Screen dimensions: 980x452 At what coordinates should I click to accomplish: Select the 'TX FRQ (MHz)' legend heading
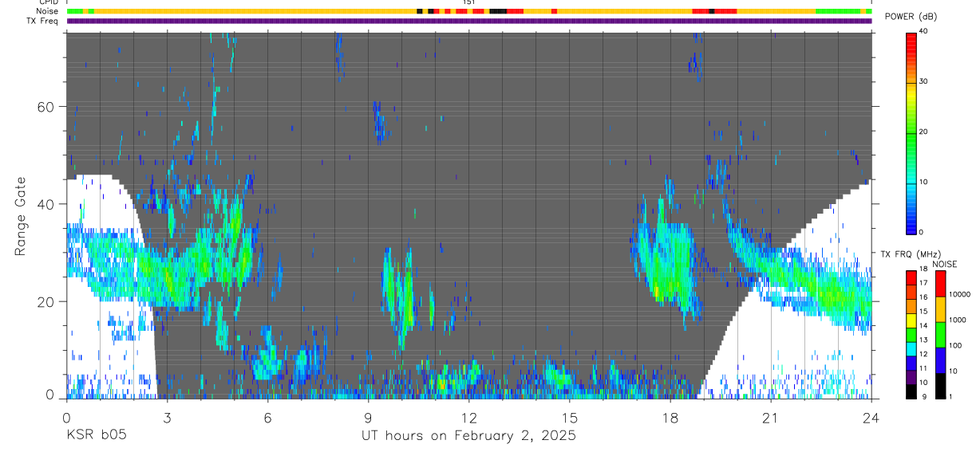click(909, 254)
